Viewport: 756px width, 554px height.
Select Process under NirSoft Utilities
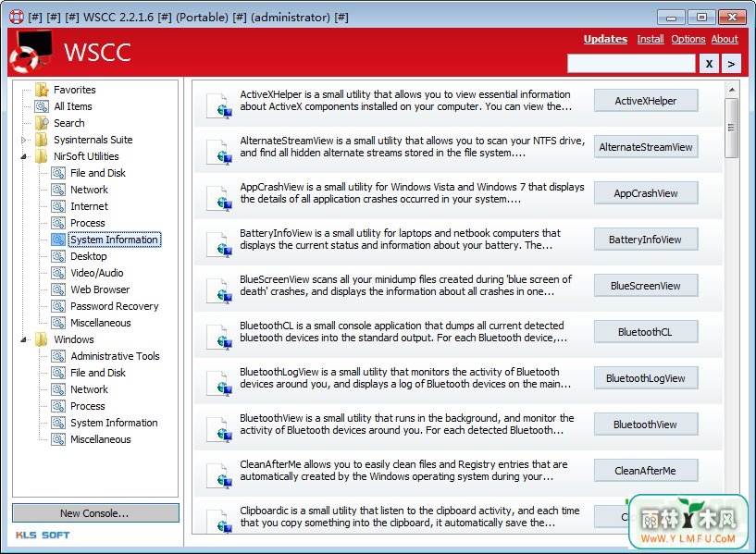pos(88,223)
